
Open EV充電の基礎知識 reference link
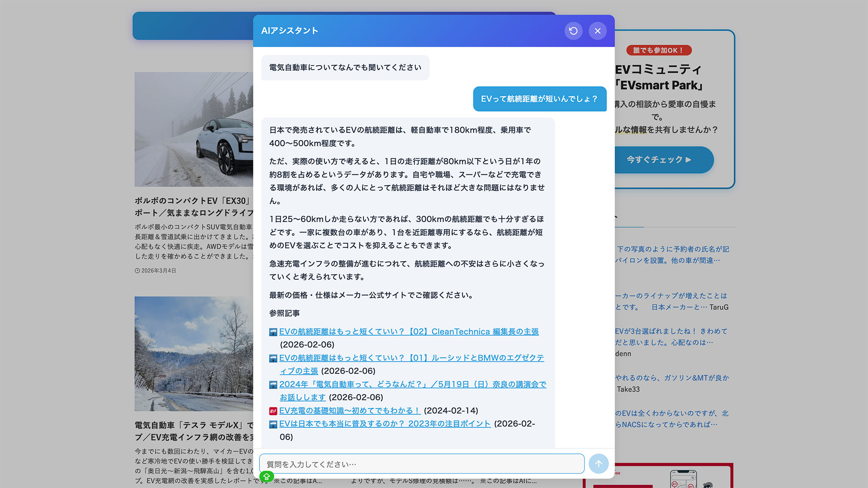pyautogui.click(x=349, y=410)
